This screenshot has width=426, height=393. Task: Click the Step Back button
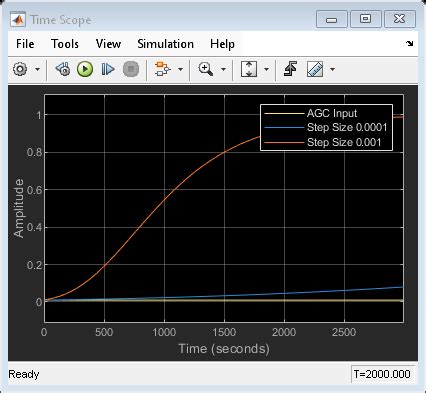pos(63,69)
